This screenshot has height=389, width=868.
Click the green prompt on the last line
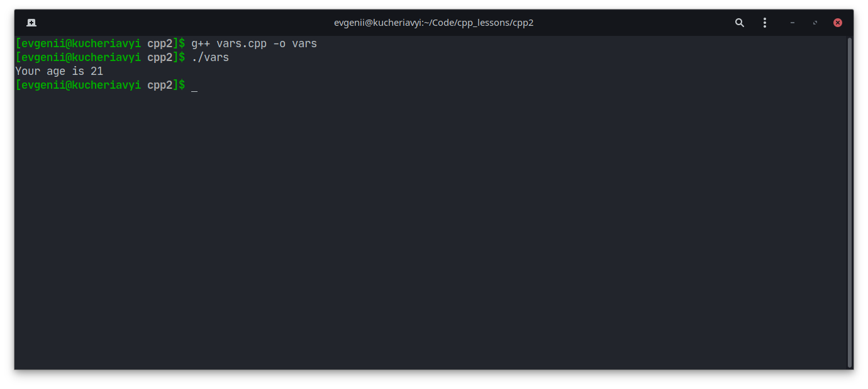click(78, 86)
